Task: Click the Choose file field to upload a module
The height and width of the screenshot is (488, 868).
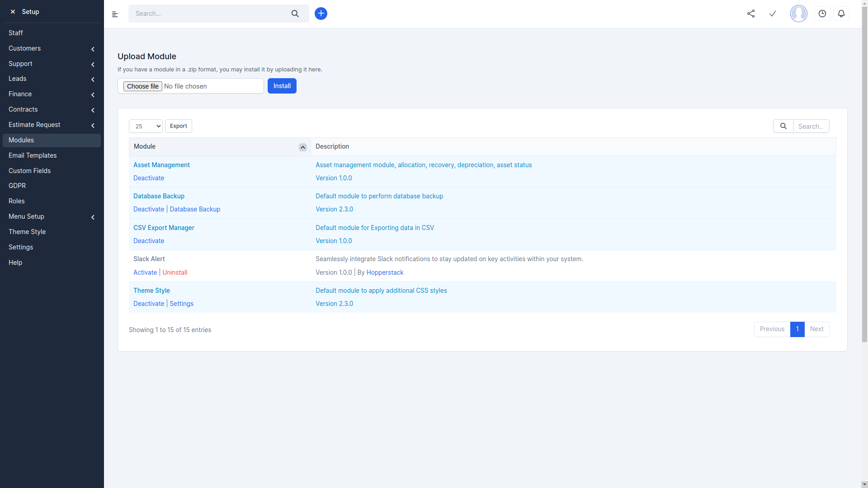Action: point(142,86)
